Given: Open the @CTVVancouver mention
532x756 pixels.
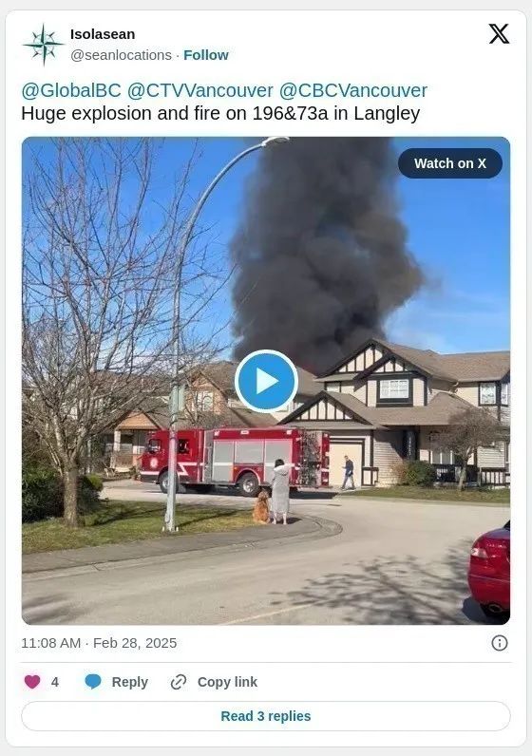Looking at the screenshot, I should [200, 90].
